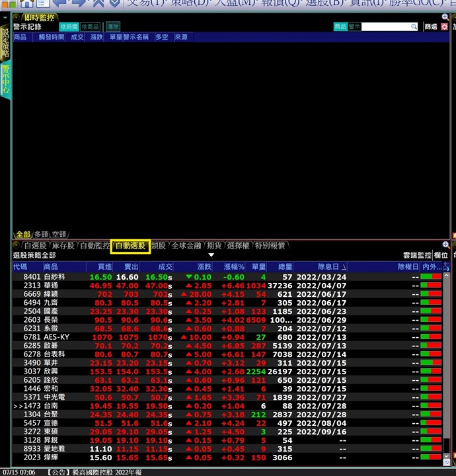Click the icon below the list scrollbar
The width and height of the screenshot is (456, 476).
click(446, 462)
